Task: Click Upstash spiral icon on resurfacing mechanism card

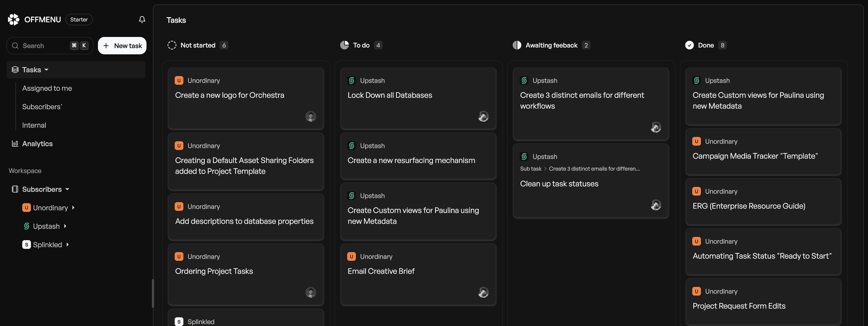Action: 352,146
